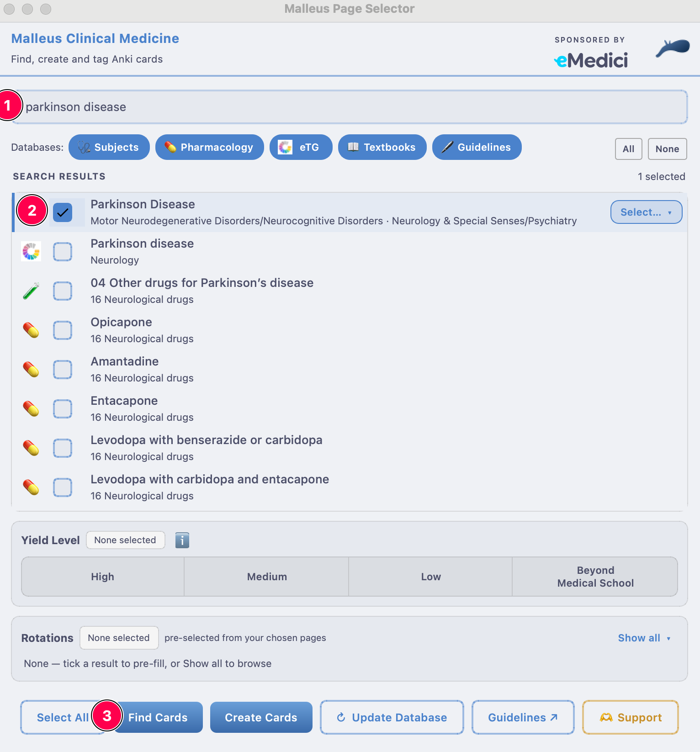Toggle the Textbooks database filter
Viewport: 700px width, 752px height.
[382, 147]
